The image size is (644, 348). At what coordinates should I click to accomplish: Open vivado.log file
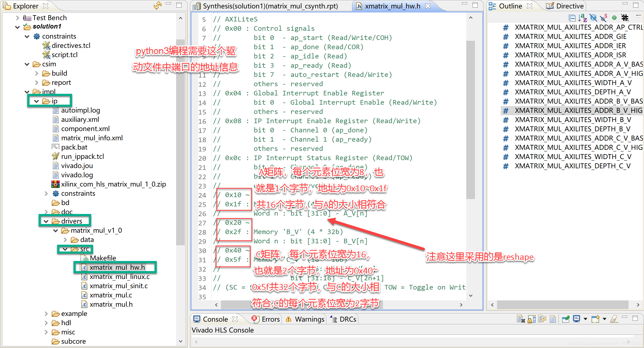[77, 175]
